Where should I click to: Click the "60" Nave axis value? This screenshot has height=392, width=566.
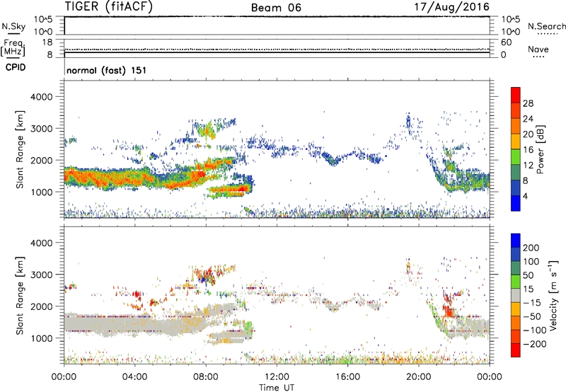click(x=506, y=42)
